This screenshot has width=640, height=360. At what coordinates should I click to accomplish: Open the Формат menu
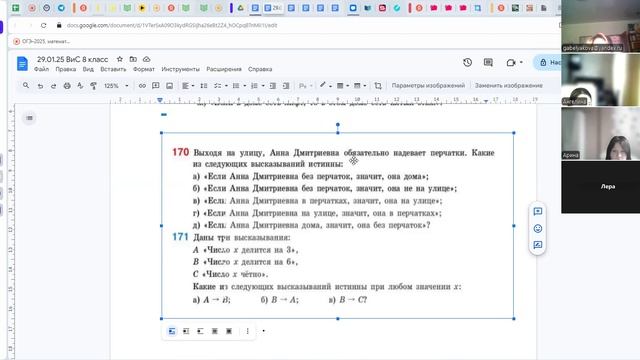(x=144, y=69)
